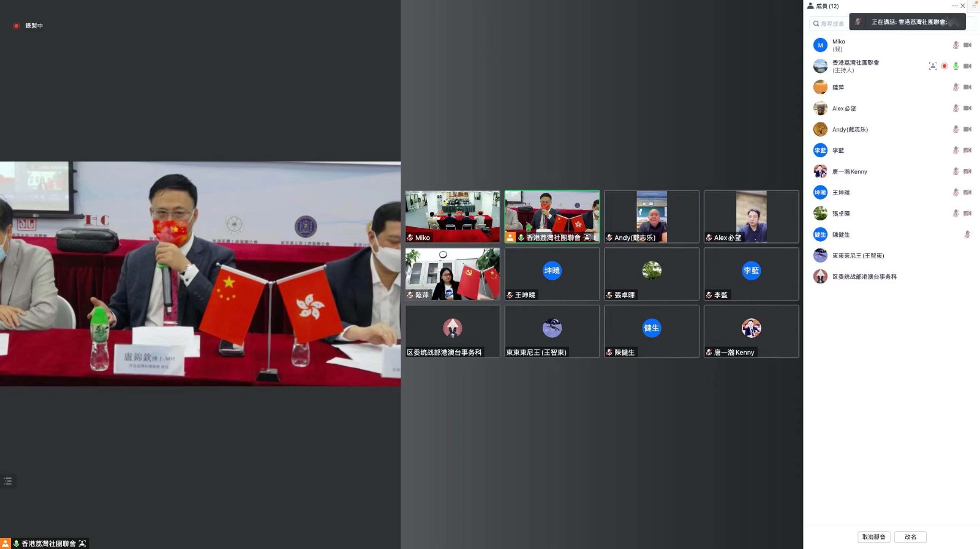Open the list menu icon at bottom-left
This screenshot has height=549, width=980.
8,481
